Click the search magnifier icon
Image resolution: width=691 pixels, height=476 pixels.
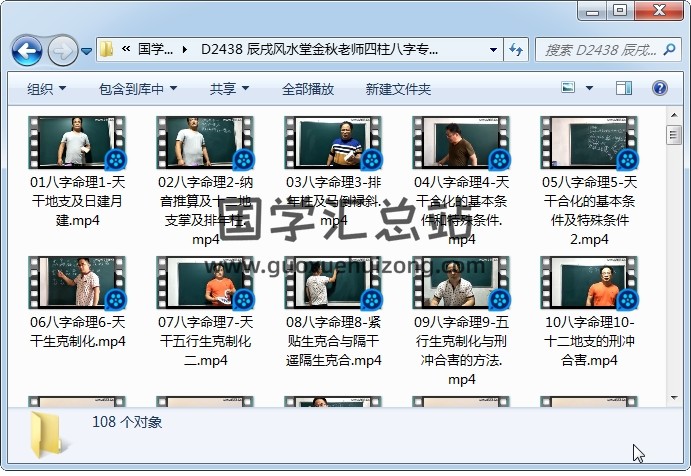pyautogui.click(x=669, y=49)
